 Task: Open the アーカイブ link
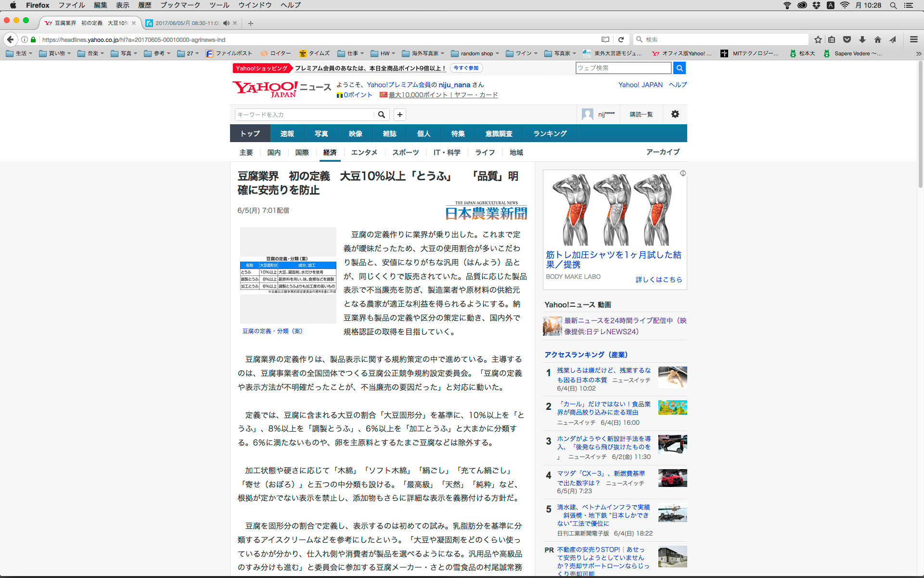pos(663,152)
